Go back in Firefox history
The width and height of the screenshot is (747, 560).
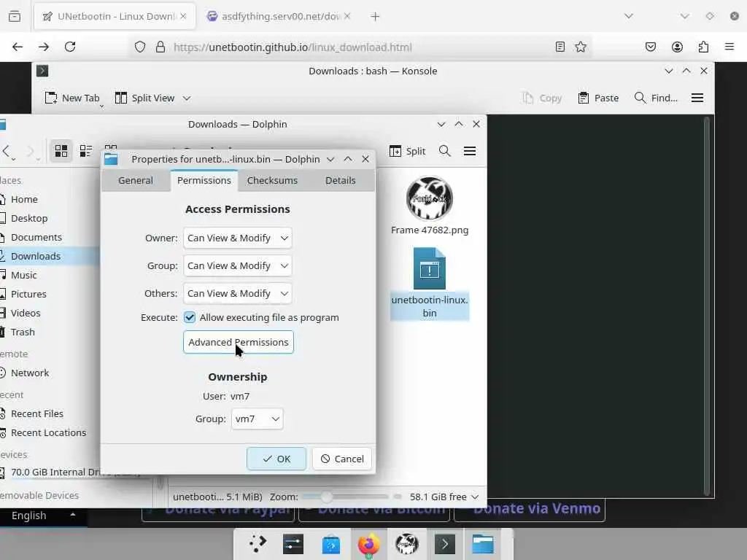tap(18, 47)
